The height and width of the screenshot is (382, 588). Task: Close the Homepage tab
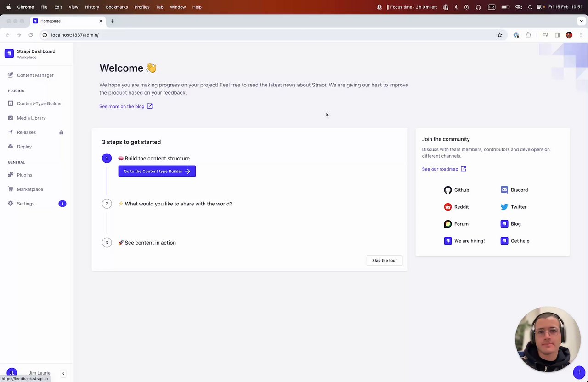coord(101,21)
